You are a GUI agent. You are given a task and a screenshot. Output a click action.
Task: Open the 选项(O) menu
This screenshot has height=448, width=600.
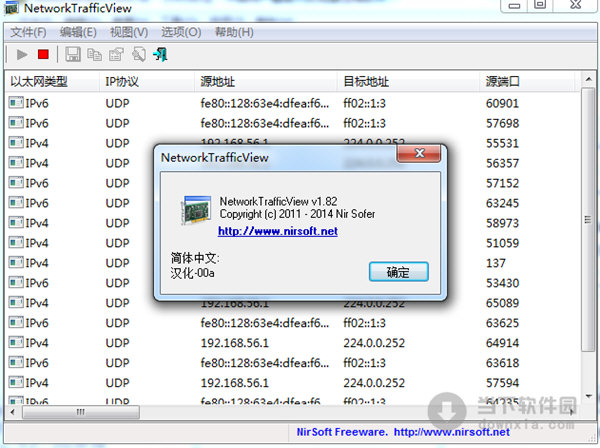click(x=181, y=32)
